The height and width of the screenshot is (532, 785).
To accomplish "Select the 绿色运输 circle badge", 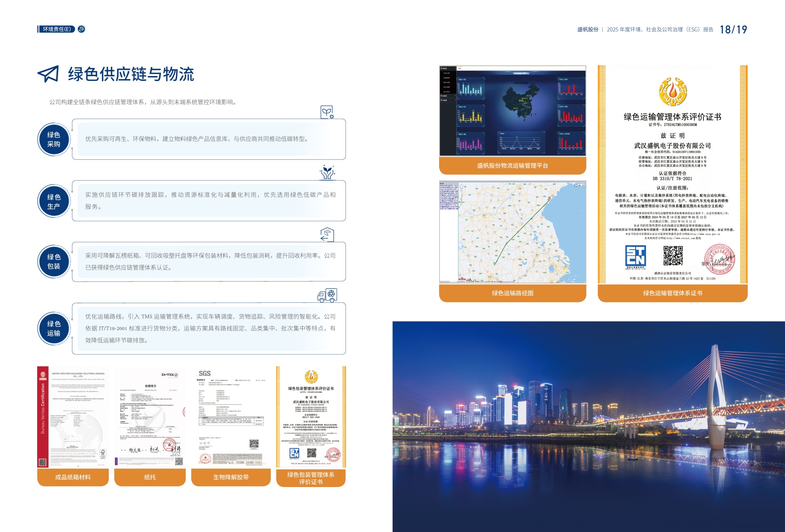I will coord(54,329).
